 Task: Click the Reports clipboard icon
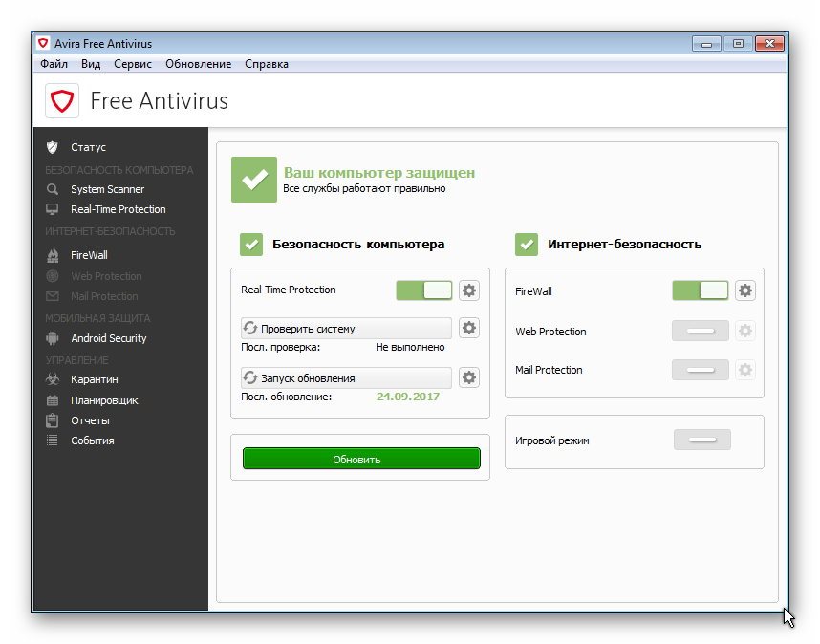(x=53, y=420)
